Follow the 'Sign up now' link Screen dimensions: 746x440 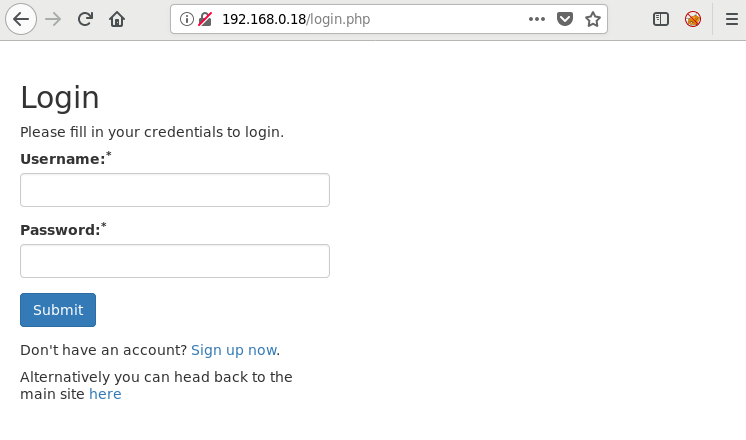[x=233, y=350]
